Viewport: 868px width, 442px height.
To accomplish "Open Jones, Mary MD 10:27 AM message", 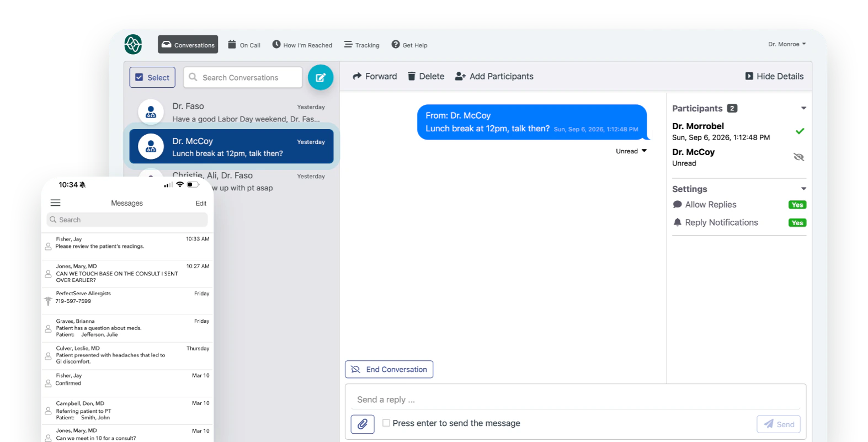I will 127,274.
